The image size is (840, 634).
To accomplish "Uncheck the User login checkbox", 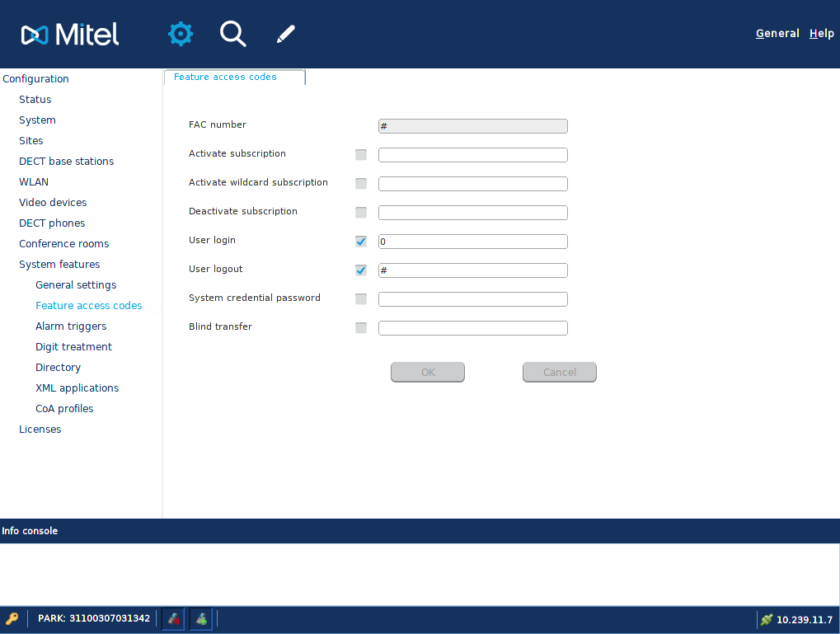I will (361, 242).
